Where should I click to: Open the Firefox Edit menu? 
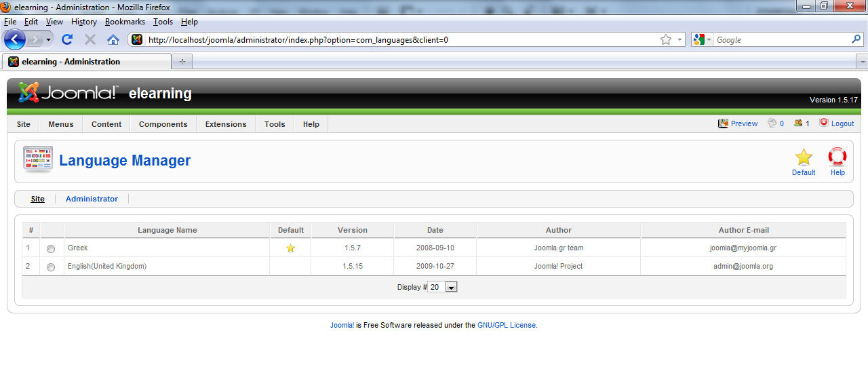click(x=30, y=22)
